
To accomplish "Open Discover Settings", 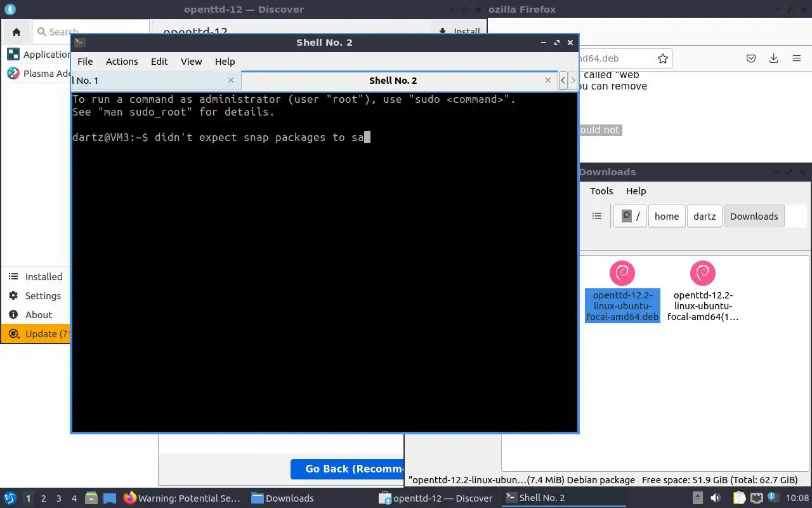I will click(x=36, y=296).
